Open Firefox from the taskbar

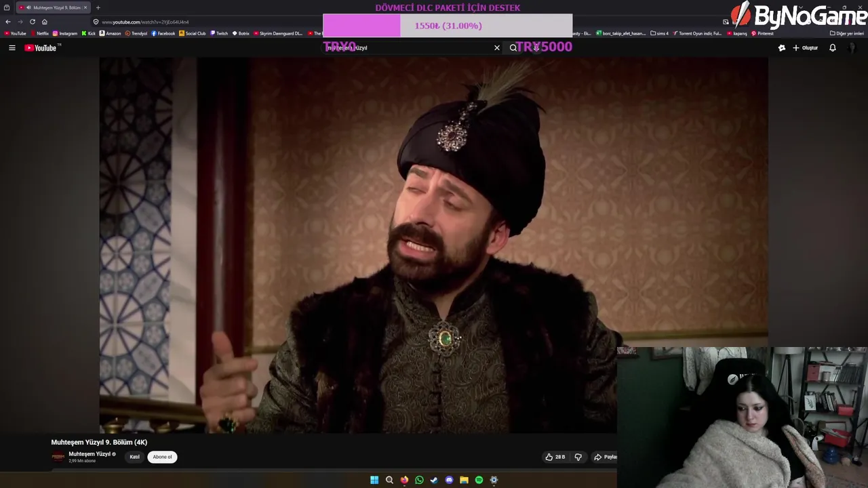coord(404,480)
